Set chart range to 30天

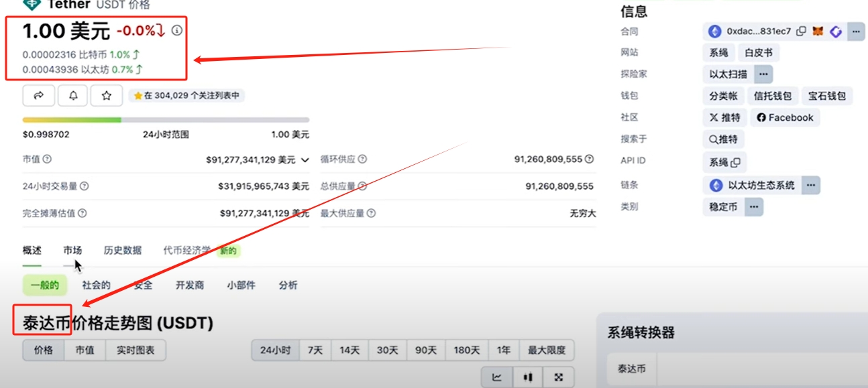[x=387, y=350]
